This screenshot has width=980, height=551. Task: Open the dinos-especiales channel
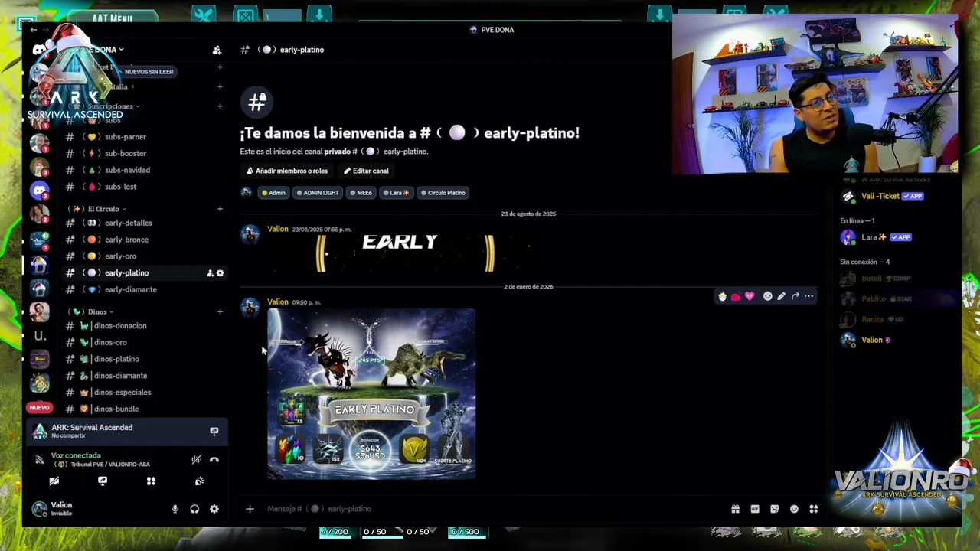point(144,393)
